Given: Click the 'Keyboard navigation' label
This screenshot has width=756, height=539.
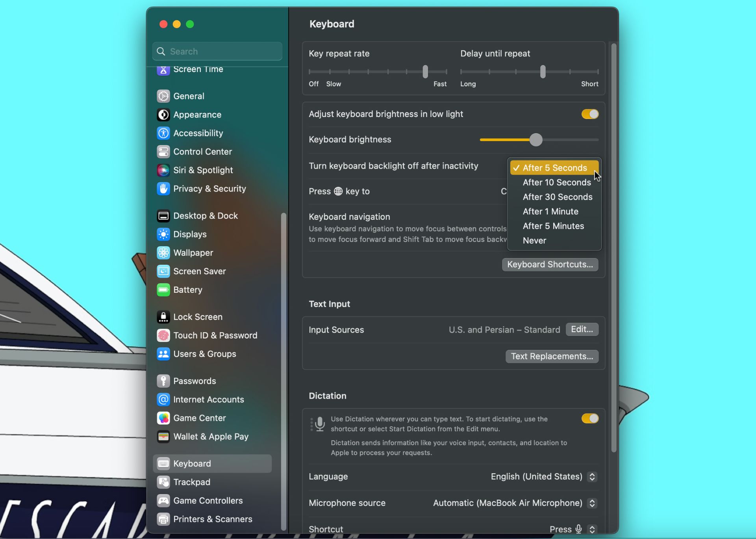Looking at the screenshot, I should coord(349,217).
